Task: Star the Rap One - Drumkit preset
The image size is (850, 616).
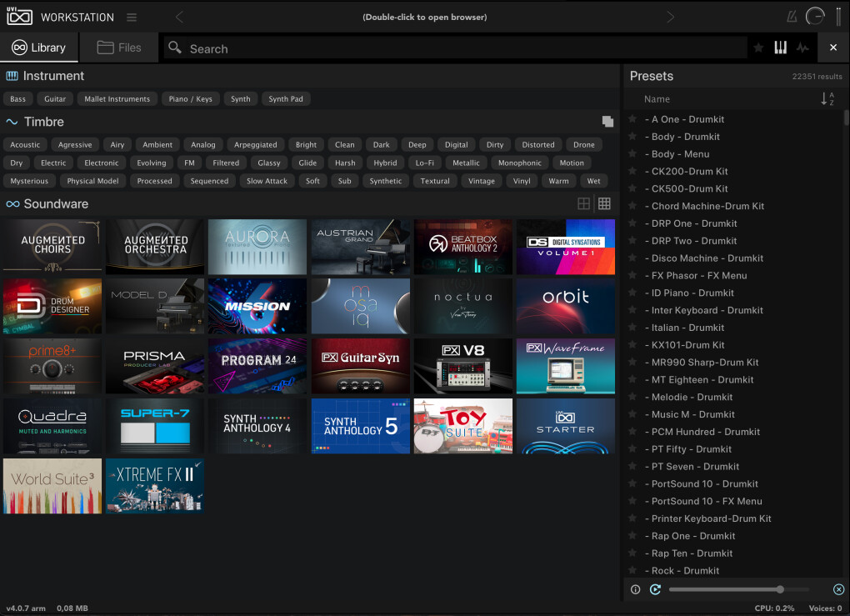Action: pyautogui.click(x=632, y=535)
